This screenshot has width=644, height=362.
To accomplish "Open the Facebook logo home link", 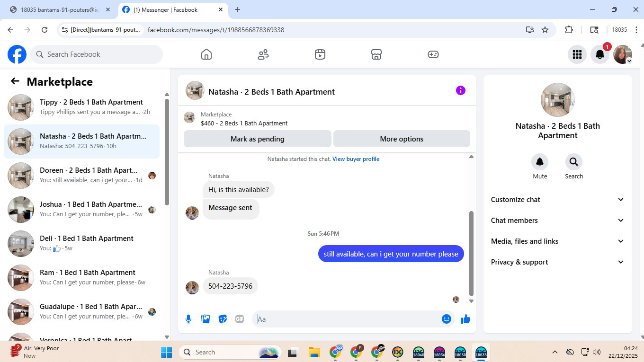I will coord(17,54).
